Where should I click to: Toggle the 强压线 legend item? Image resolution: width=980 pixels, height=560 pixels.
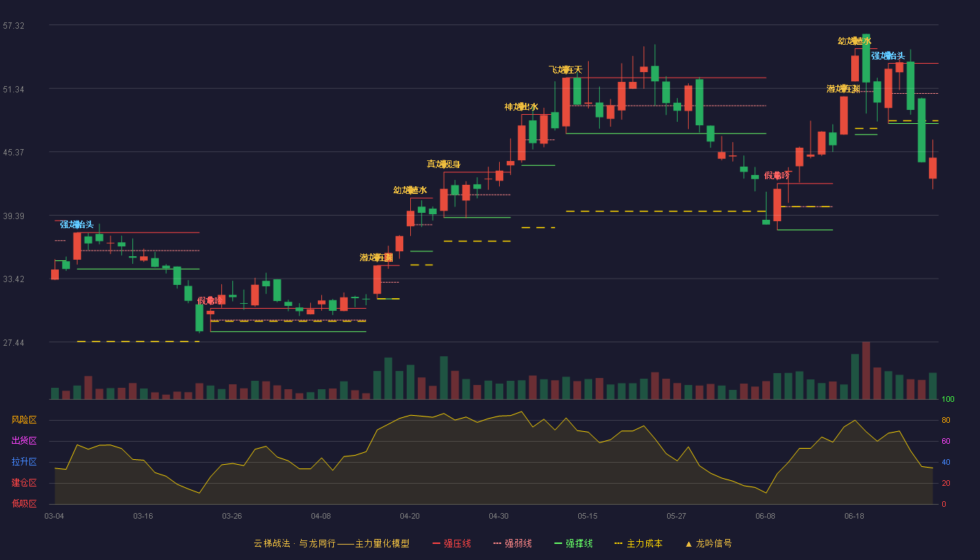click(451, 543)
